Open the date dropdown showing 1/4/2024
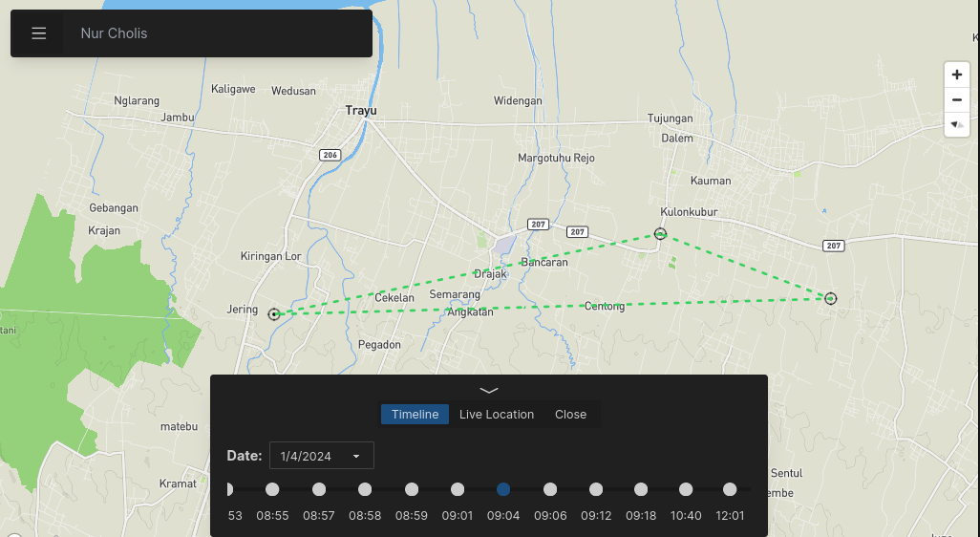The width and height of the screenshot is (980, 537). [x=321, y=456]
